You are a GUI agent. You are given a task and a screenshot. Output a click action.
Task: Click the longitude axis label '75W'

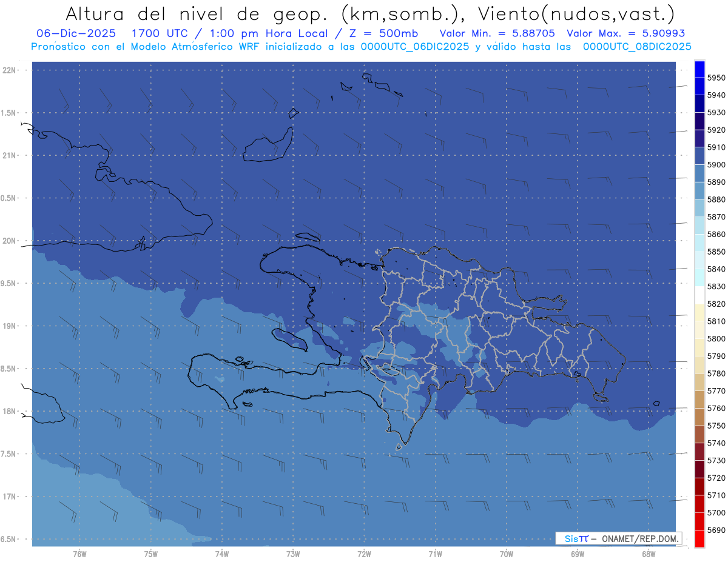150,554
